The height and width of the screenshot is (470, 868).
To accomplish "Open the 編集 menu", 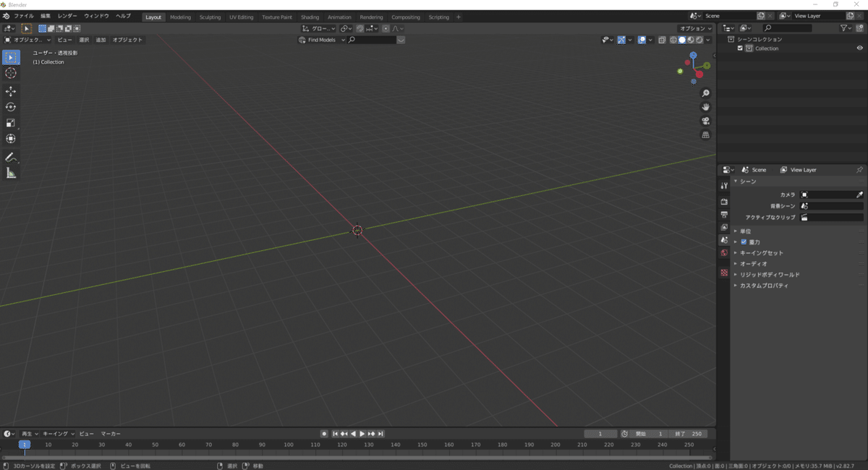I will [x=46, y=16].
